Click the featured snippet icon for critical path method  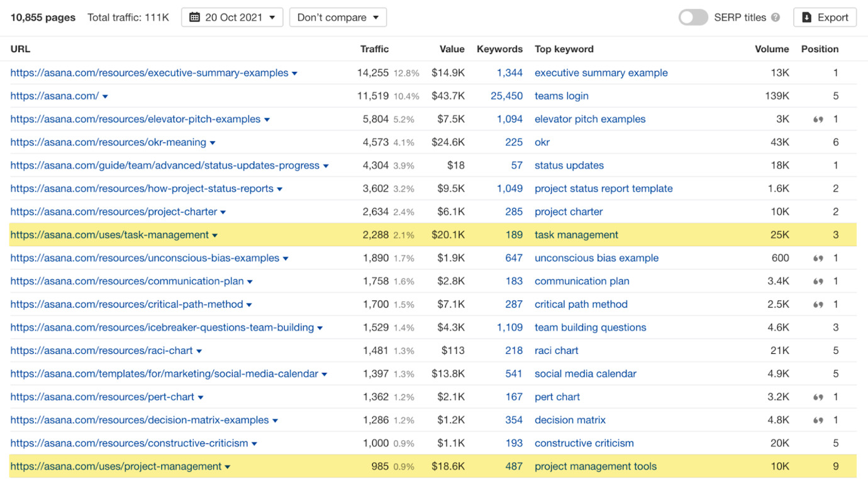pyautogui.click(x=818, y=305)
